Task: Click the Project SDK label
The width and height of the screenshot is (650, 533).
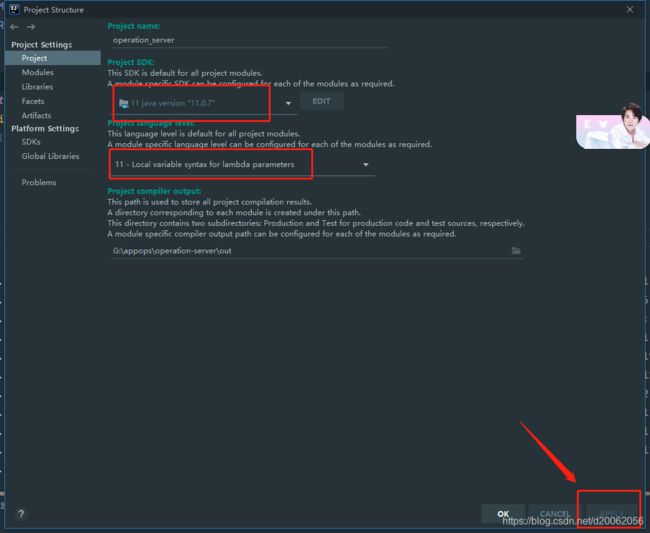Action: (x=131, y=62)
